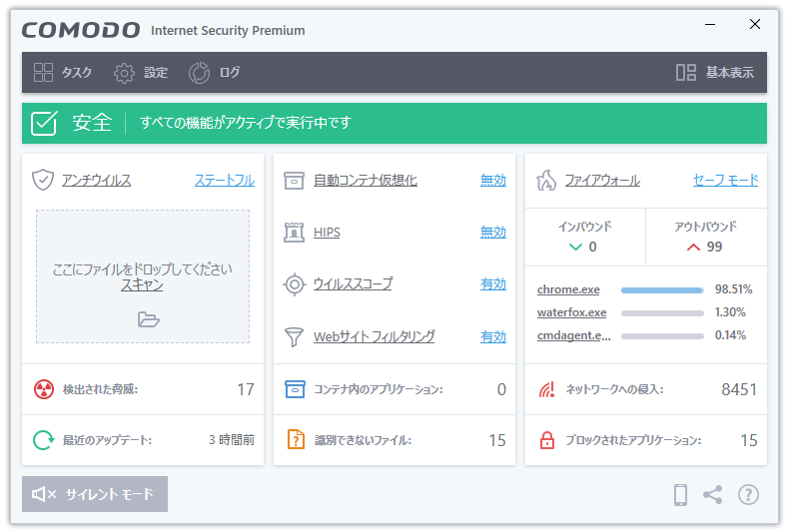This screenshot has width=787, height=532.
Task: Click ブロックされたアプリケーション count 15
Action: 749,440
